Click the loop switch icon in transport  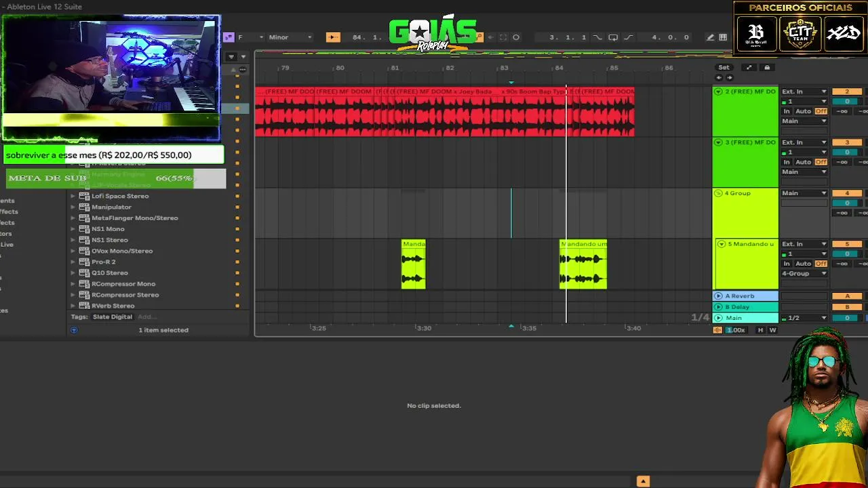pyautogui.click(x=613, y=37)
